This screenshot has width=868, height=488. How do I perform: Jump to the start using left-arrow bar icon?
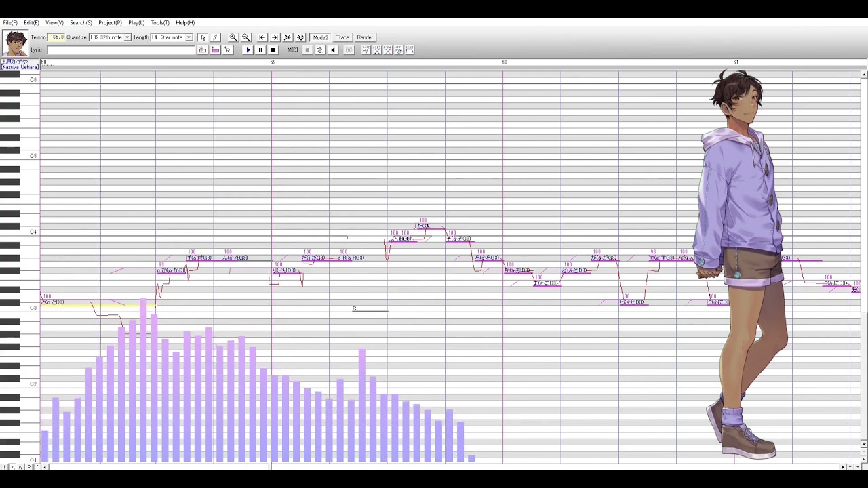(262, 37)
